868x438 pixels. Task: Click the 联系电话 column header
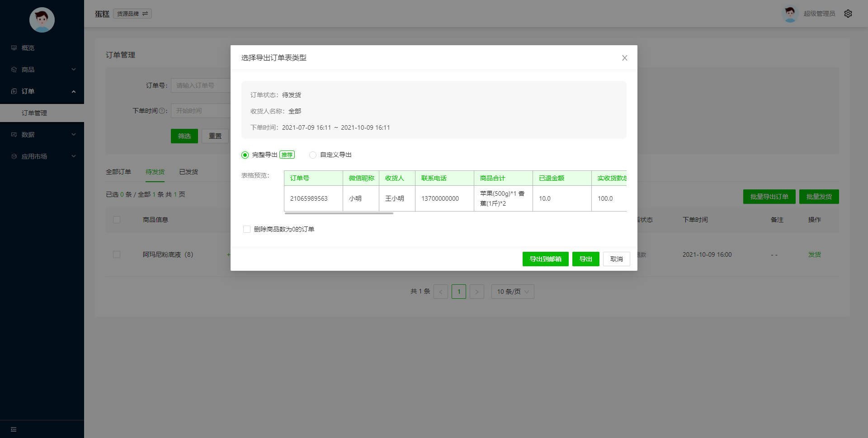pyautogui.click(x=444, y=178)
